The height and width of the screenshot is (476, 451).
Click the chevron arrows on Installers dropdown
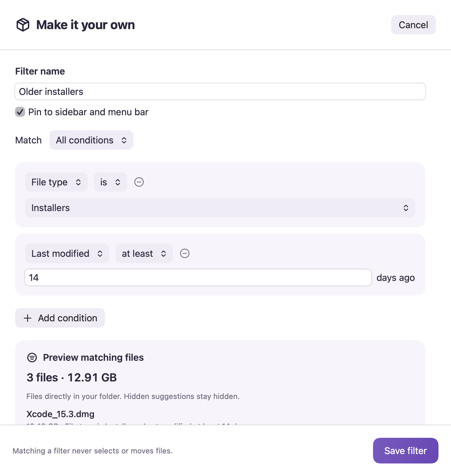pos(406,208)
